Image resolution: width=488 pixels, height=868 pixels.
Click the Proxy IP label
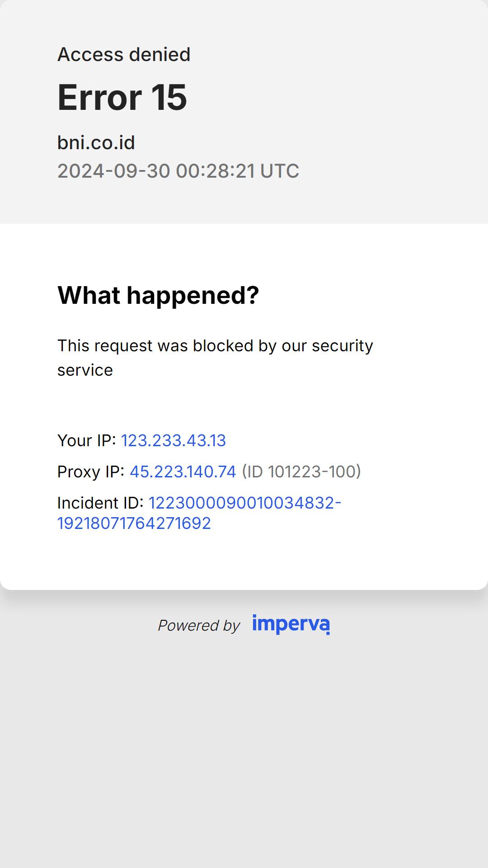click(x=91, y=472)
